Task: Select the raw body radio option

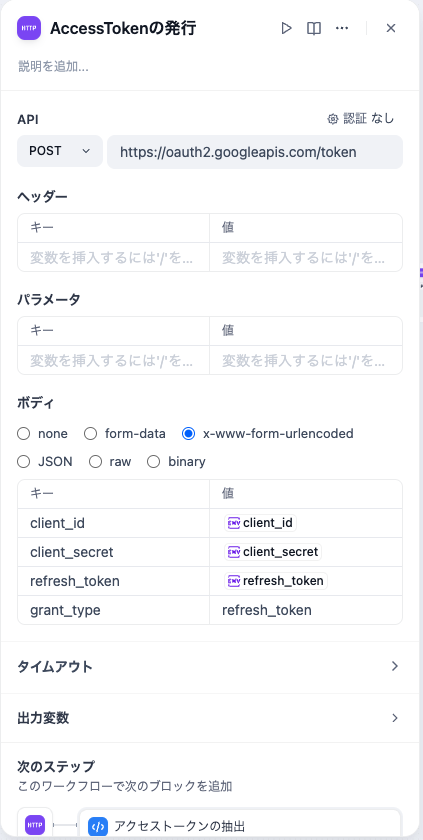Action: pos(95,462)
